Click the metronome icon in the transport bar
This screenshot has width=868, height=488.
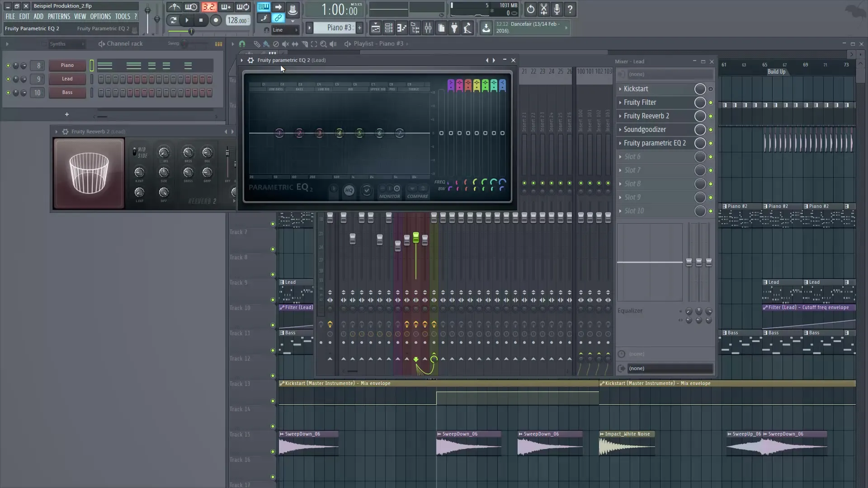click(x=174, y=8)
